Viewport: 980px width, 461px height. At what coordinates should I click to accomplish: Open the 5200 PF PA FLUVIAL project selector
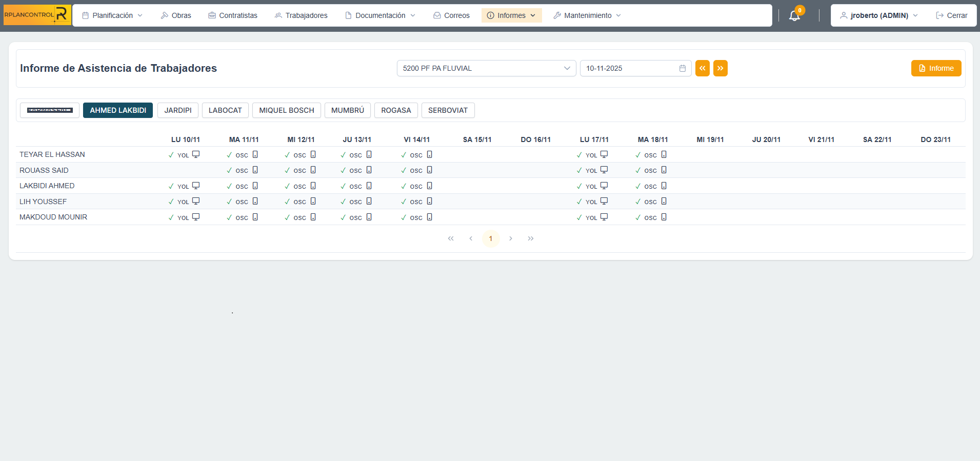tap(486, 68)
